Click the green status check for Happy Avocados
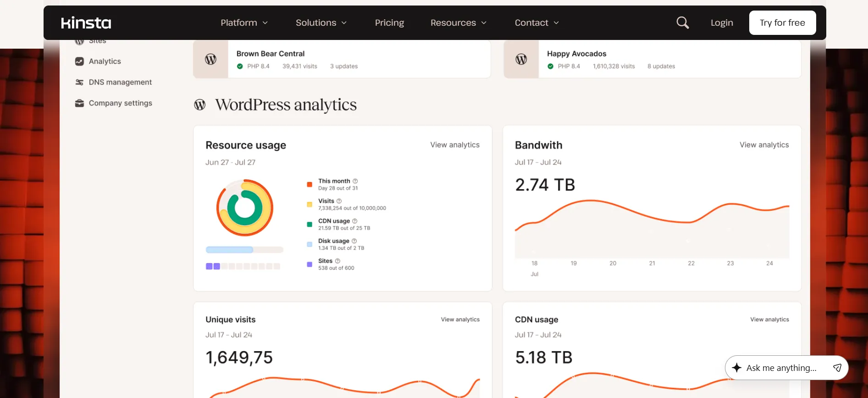Image resolution: width=868 pixels, height=398 pixels. (551, 66)
